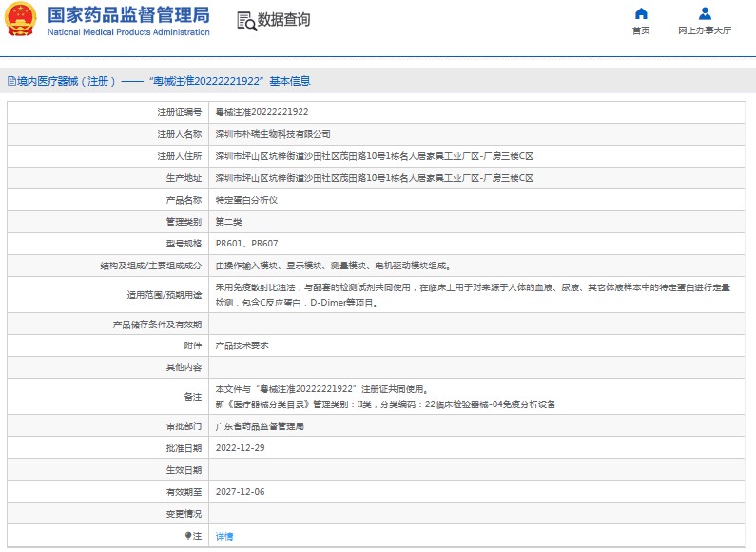Click the 产品名称 row label
This screenshot has height=552, width=756.
[x=184, y=200]
